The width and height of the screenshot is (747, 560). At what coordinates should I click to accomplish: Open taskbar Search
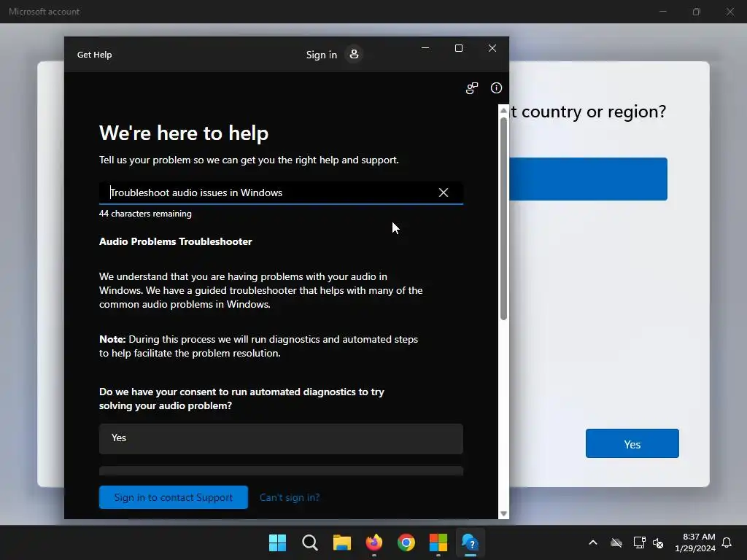[x=310, y=542]
